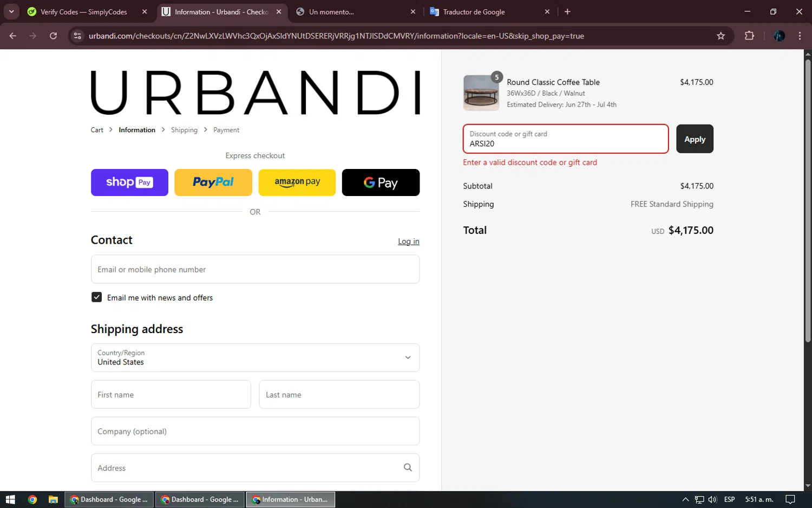The image size is (812, 508).
Task: Bookmark this page with star icon
Action: pos(721,36)
